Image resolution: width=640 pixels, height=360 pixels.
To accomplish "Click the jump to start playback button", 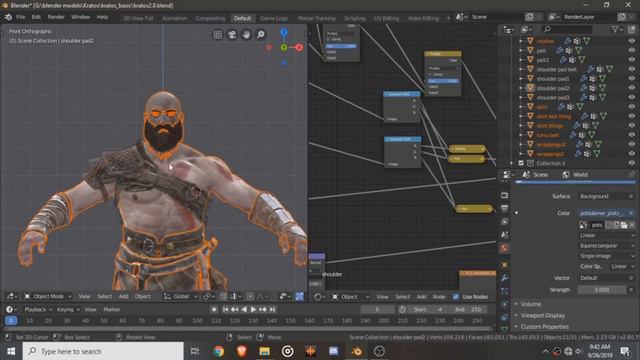I will pos(225,309).
